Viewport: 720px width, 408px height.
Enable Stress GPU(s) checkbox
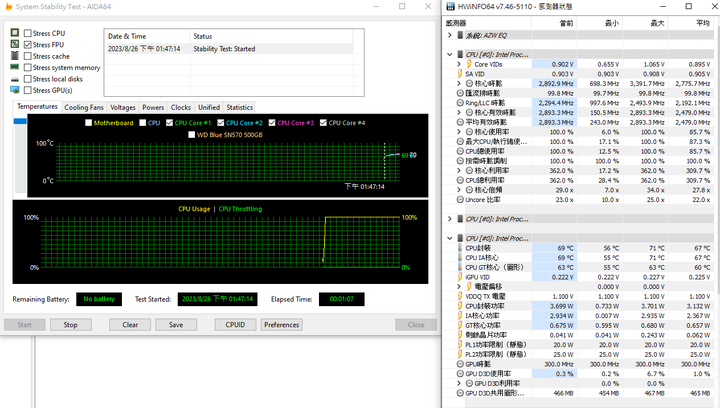(x=28, y=90)
